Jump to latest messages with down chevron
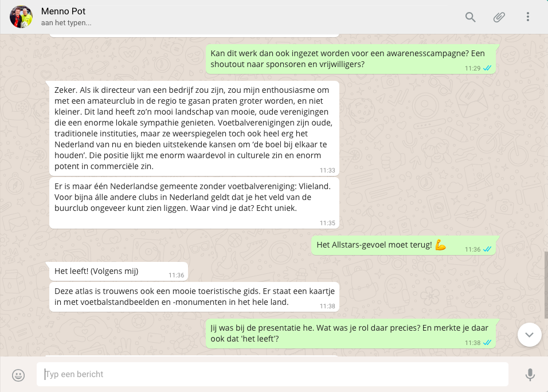Viewport: 548px width, 392px height. 530,335
